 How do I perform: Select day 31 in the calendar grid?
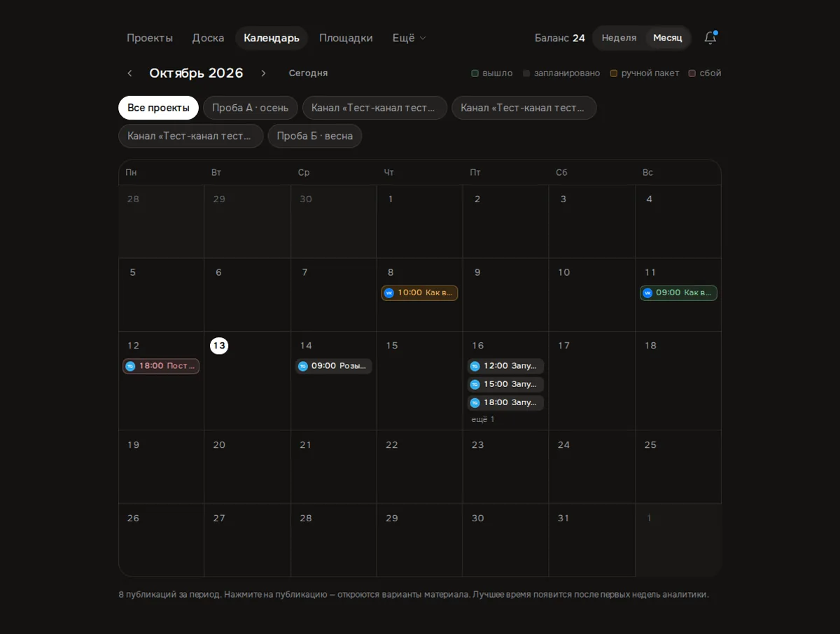(x=563, y=519)
